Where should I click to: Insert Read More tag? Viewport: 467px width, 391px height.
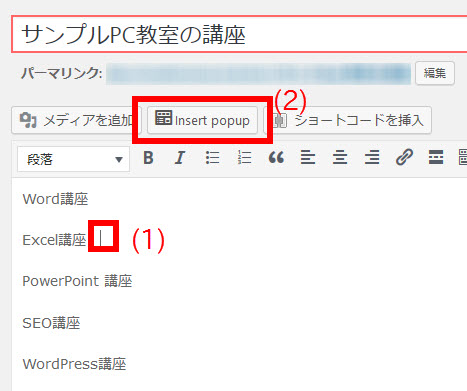(436, 158)
